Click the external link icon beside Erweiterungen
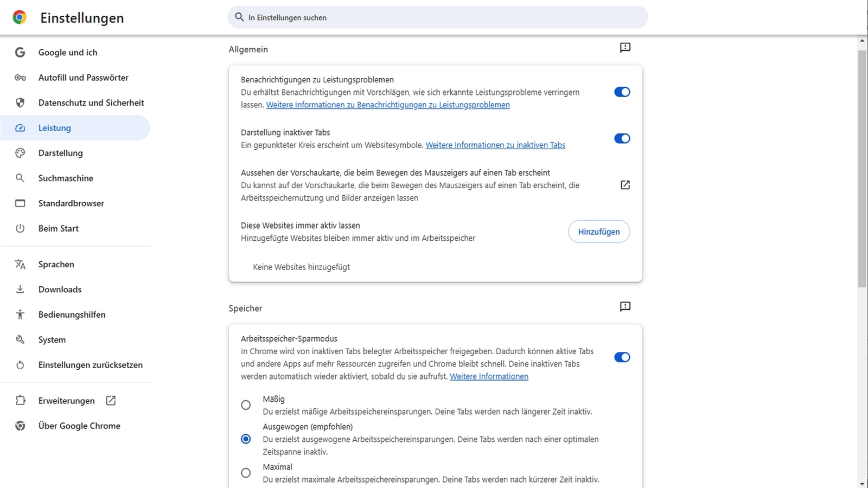The width and height of the screenshot is (868, 488). point(111,401)
